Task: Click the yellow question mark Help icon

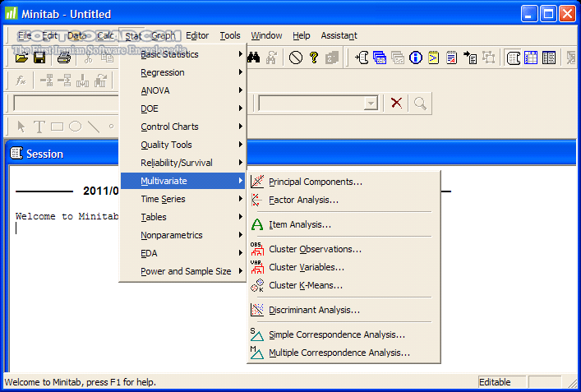Action: [313, 58]
